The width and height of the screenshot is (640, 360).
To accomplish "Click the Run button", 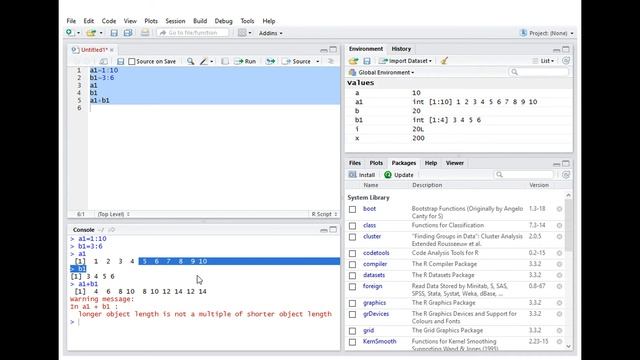I will pos(245,61).
